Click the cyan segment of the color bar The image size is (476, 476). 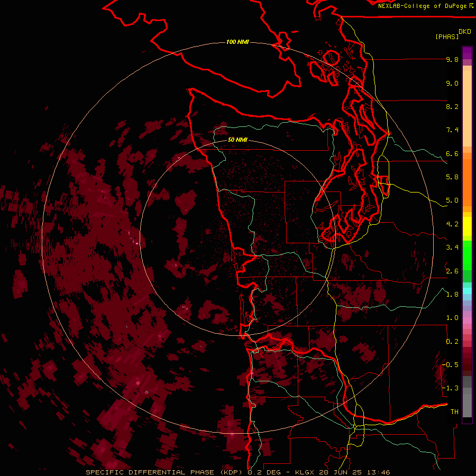(467, 291)
